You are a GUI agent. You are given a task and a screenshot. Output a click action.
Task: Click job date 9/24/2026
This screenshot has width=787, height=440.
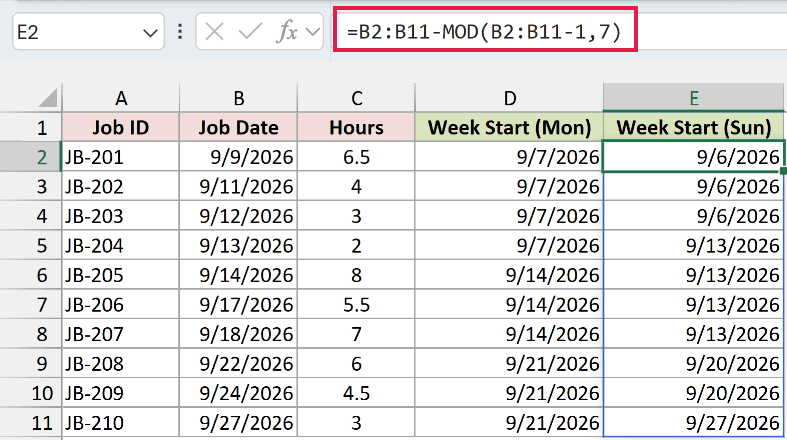tap(238, 393)
